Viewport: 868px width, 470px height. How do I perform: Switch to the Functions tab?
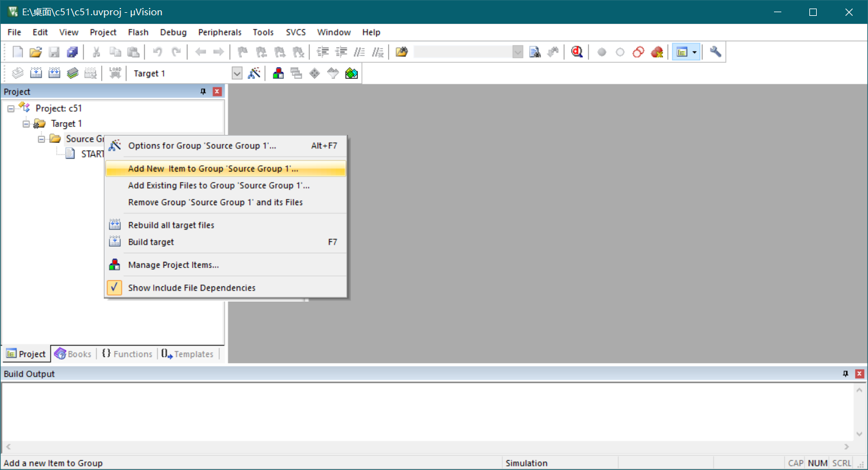(126, 354)
